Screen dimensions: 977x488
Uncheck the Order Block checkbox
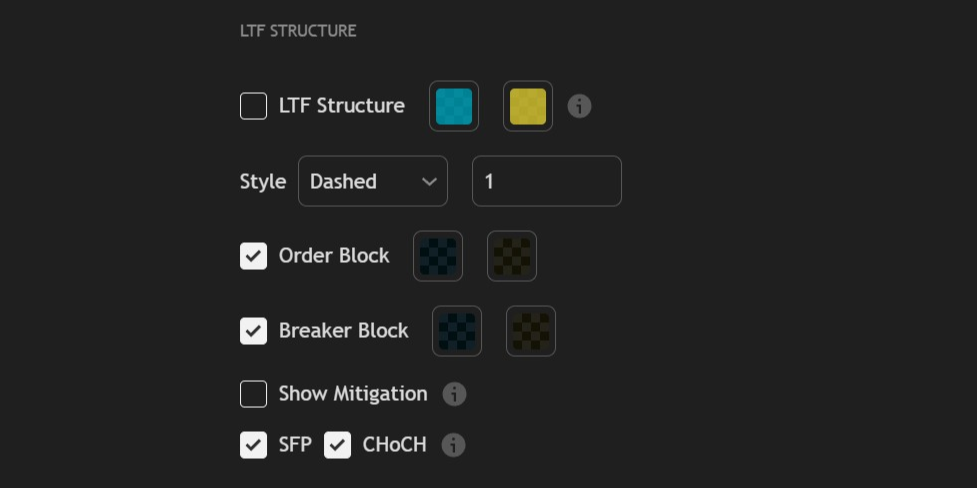(253, 256)
